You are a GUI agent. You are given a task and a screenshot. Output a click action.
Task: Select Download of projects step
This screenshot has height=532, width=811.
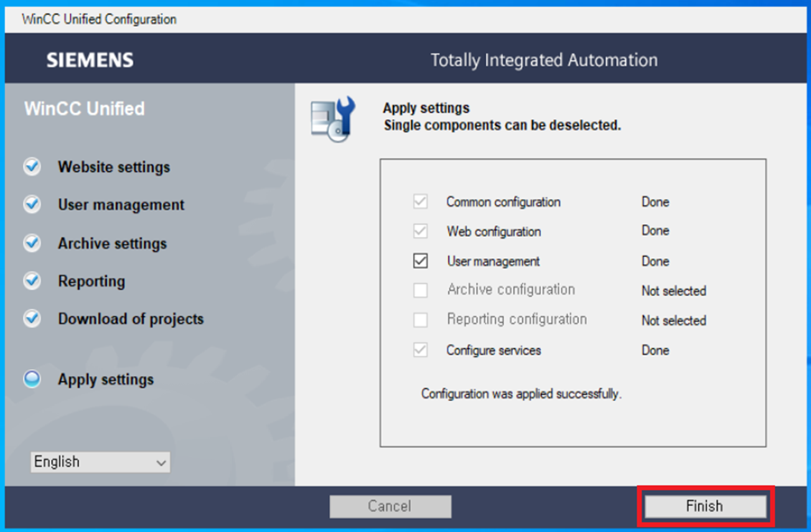coord(131,319)
